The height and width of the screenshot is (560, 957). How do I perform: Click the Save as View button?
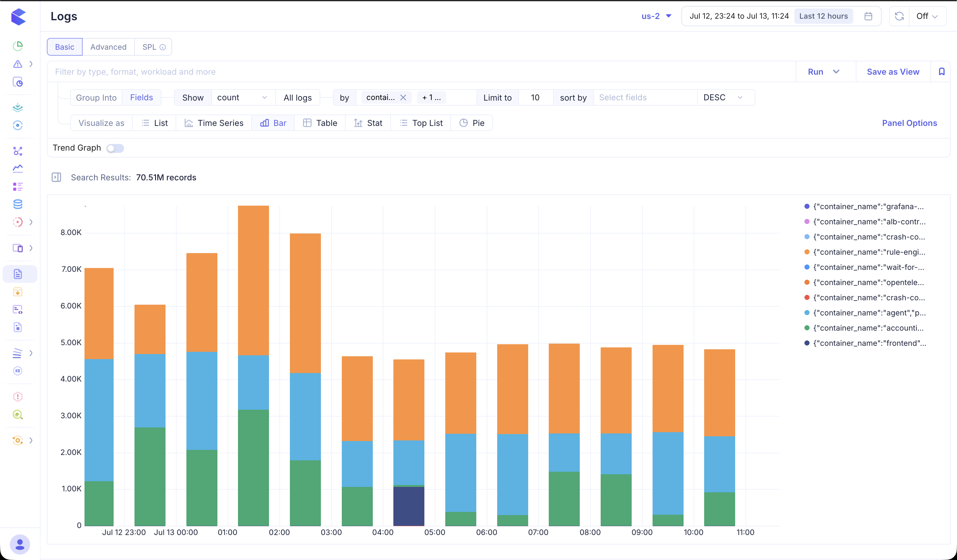[893, 72]
